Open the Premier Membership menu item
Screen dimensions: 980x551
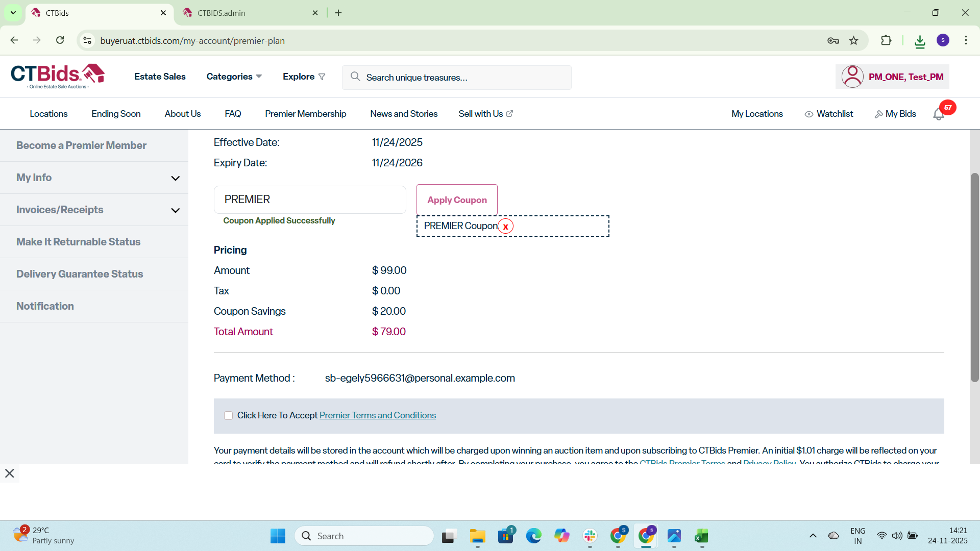click(305, 114)
